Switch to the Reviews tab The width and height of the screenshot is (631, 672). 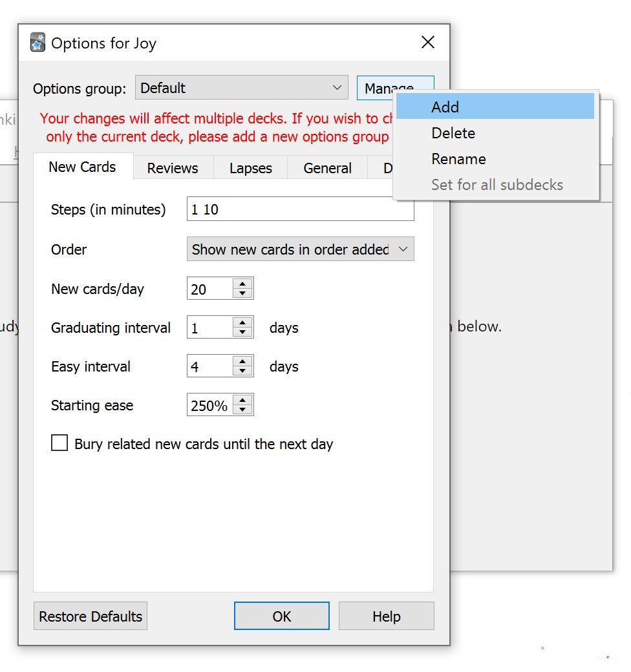173,168
